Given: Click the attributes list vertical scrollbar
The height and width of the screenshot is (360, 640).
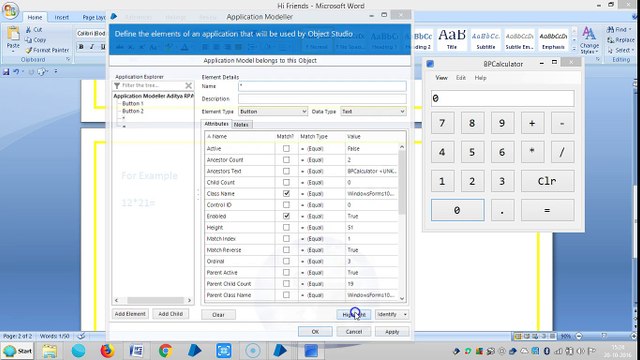Looking at the screenshot, I should (x=402, y=222).
